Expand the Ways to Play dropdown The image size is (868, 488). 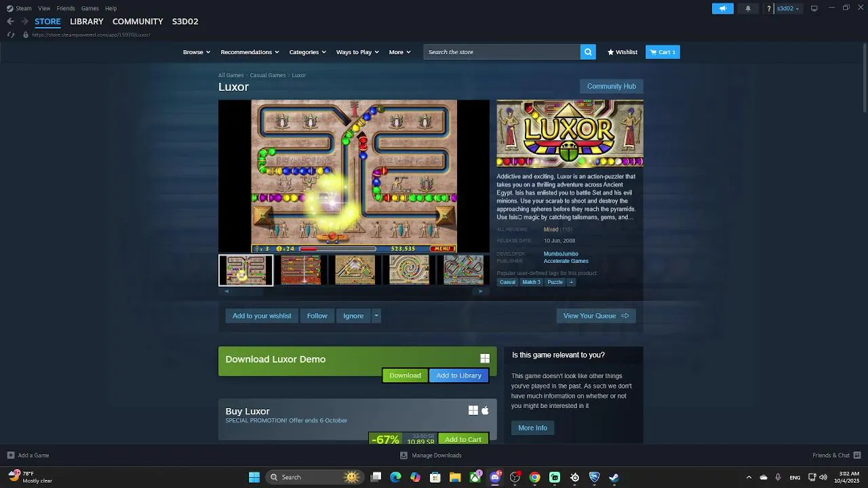(x=358, y=52)
